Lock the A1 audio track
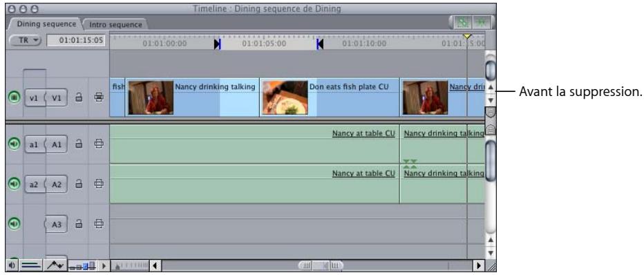644x275 pixels. pyautogui.click(x=79, y=144)
